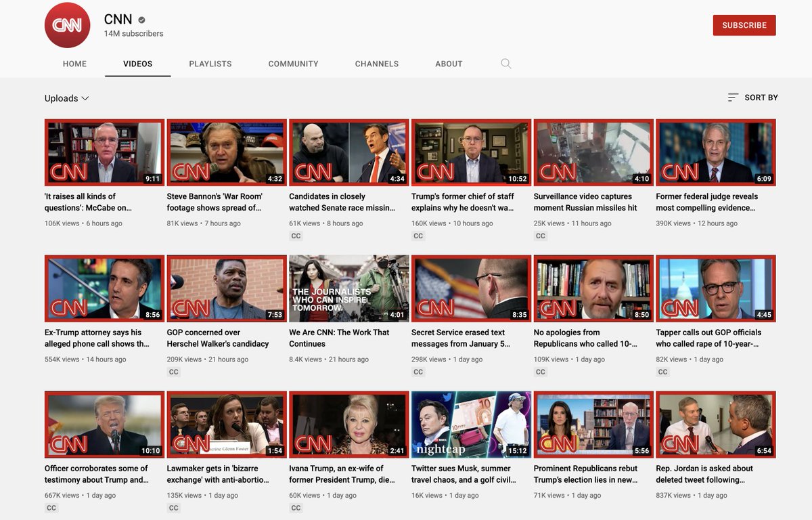Open 'Secret Service erased text messages' title
The image size is (812, 520).
[460, 338]
